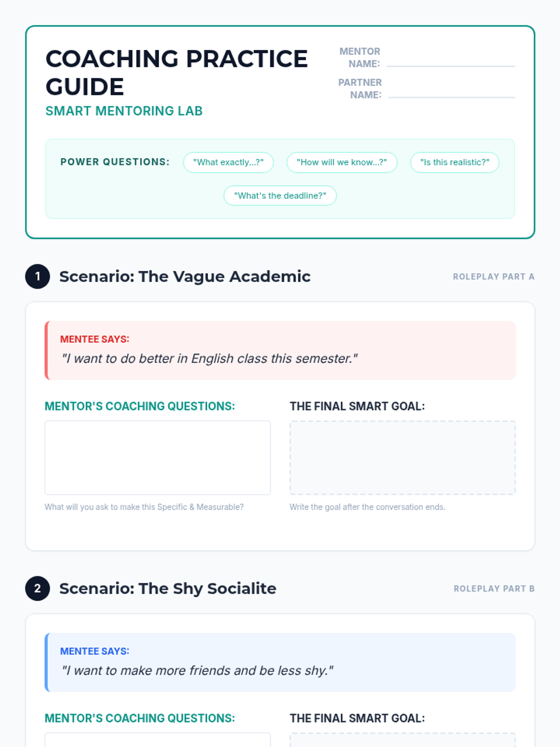Viewport: 560px width, 747px height.
Task: Click Scenario 2 final SMART goal box
Action: [402, 740]
